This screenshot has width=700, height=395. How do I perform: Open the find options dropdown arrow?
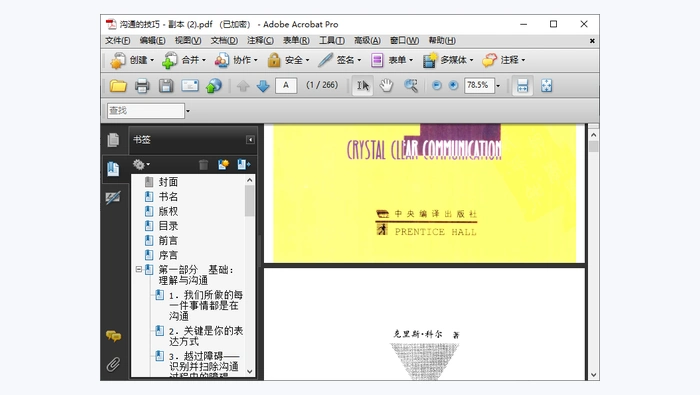(x=188, y=111)
